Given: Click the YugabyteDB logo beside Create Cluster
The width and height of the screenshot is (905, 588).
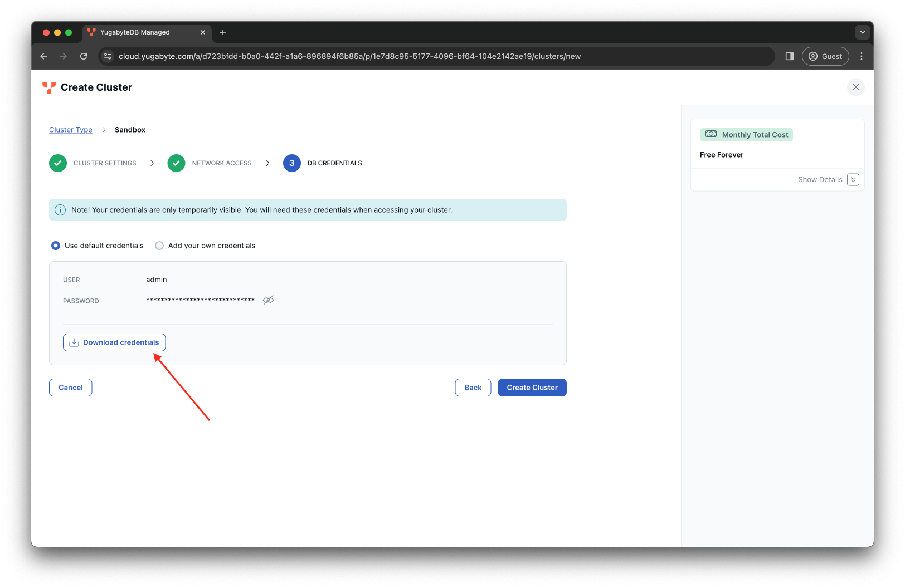Looking at the screenshot, I should [48, 87].
